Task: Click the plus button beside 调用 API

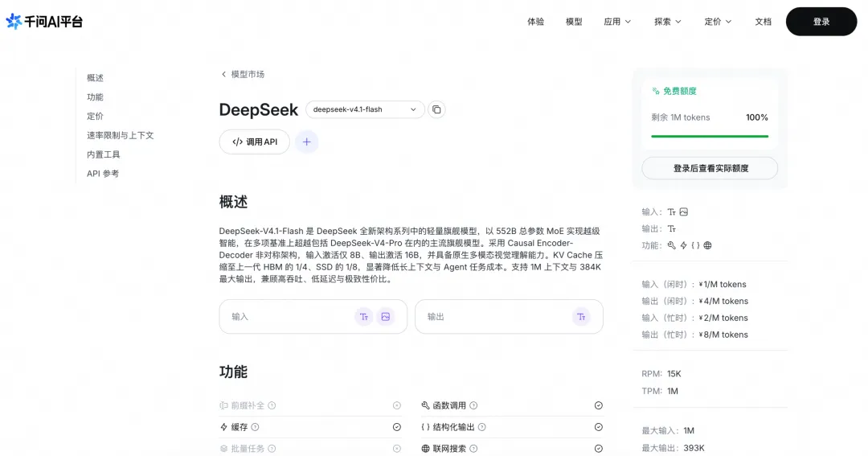Action: [x=307, y=142]
